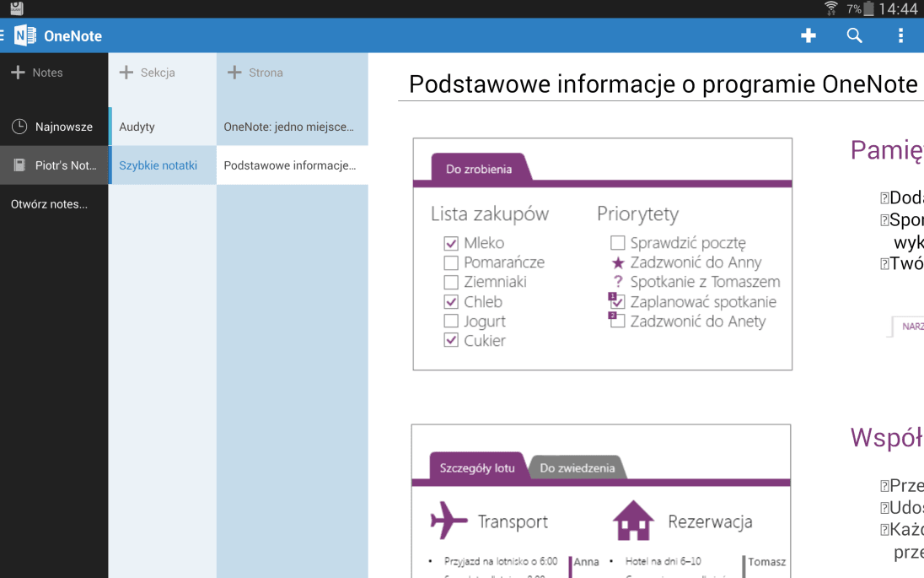Tap the Priorytety heading
Viewport: 924px width, 578px height.
[x=637, y=213]
